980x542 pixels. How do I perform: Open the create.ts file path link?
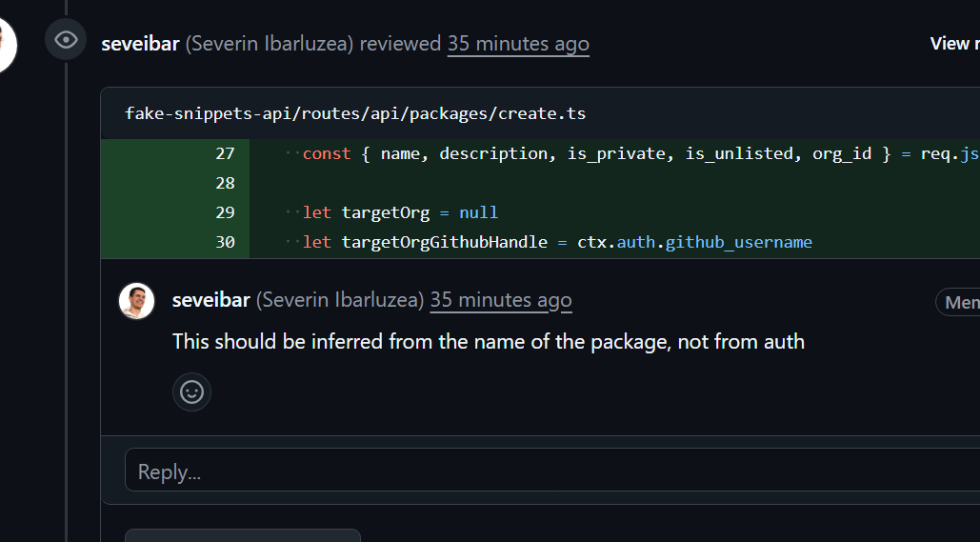(x=355, y=113)
